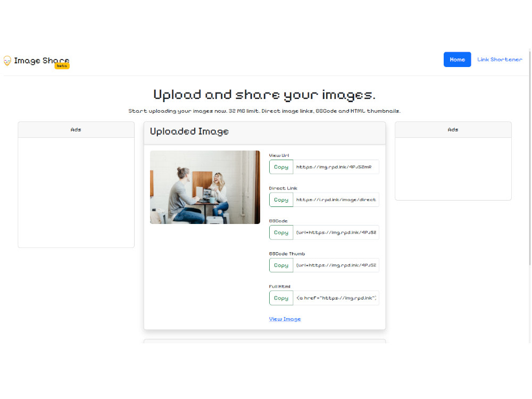Click the left 'Ads' panel header

76,130
